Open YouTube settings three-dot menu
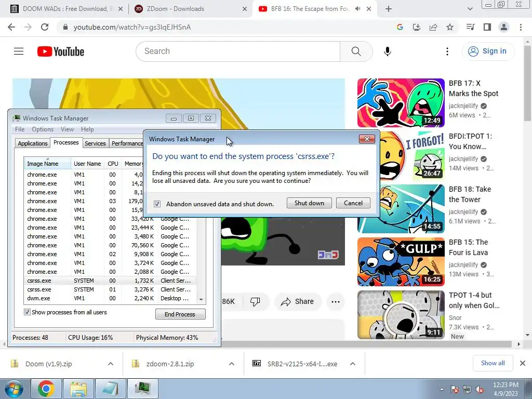 coord(447,51)
